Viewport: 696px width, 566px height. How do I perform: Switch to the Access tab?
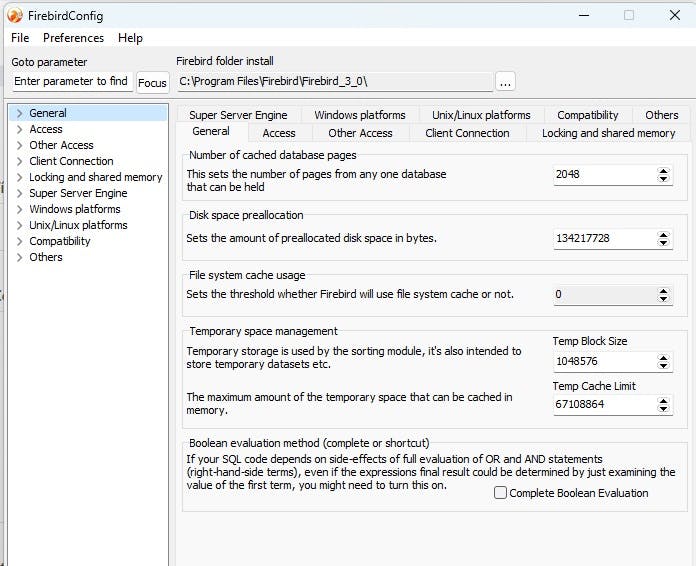279,133
